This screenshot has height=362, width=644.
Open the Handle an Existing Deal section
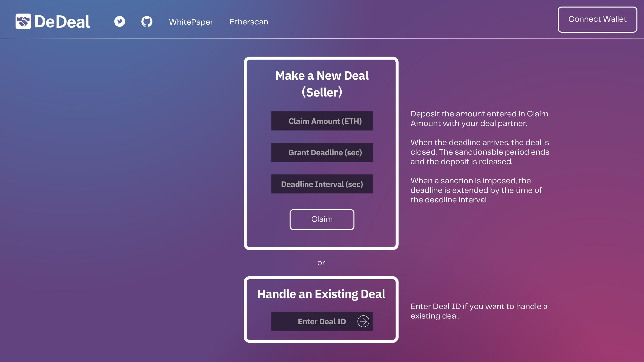click(x=364, y=321)
